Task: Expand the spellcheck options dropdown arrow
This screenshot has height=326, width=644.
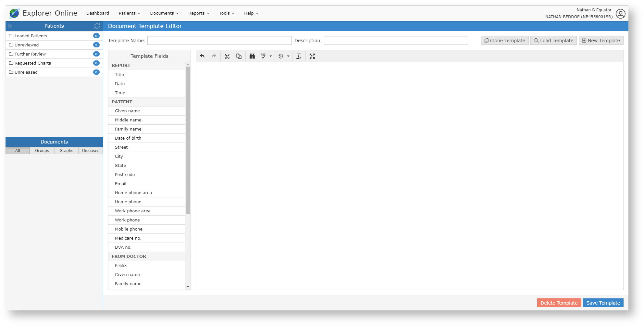Action: (x=271, y=56)
